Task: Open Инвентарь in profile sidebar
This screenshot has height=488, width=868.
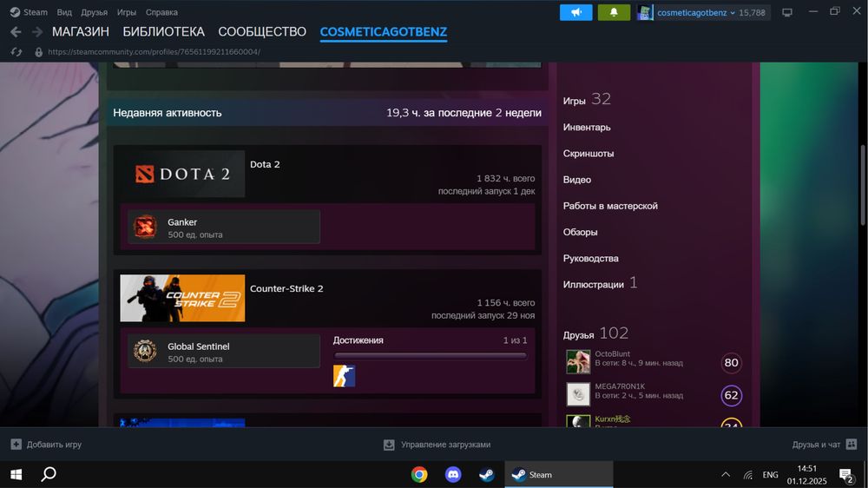Action: 587,128
